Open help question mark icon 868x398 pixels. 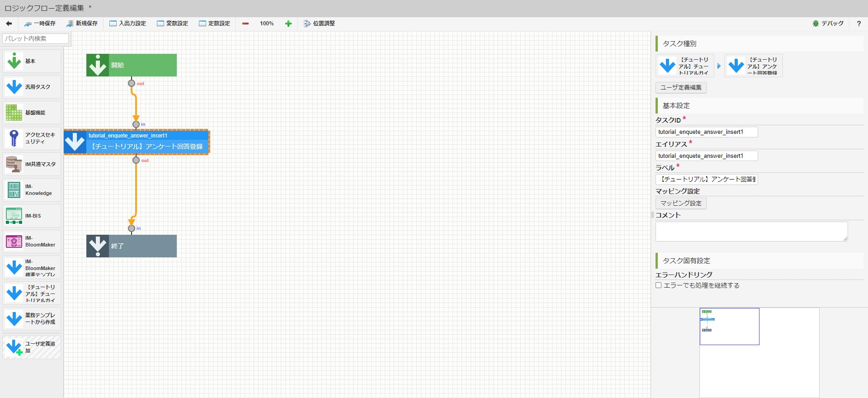[x=859, y=24]
